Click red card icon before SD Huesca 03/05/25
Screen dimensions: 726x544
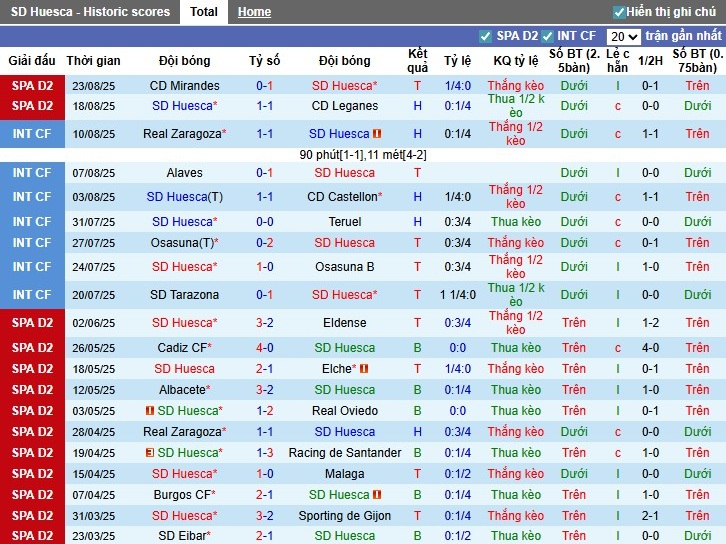click(x=150, y=410)
